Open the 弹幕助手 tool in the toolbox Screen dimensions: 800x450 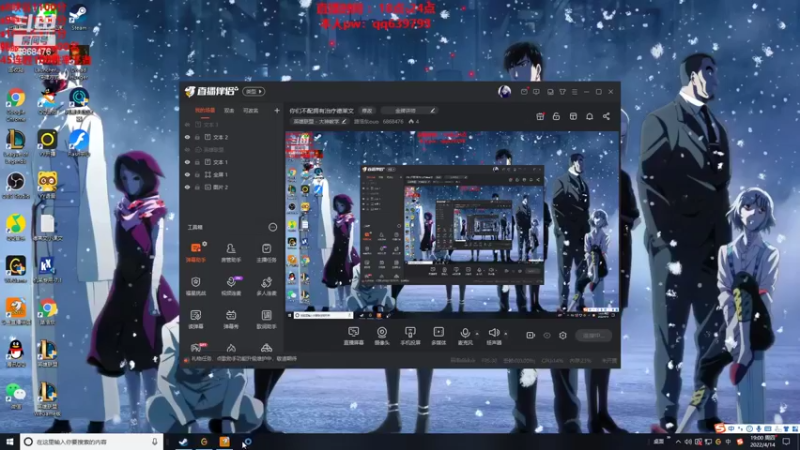point(196,252)
